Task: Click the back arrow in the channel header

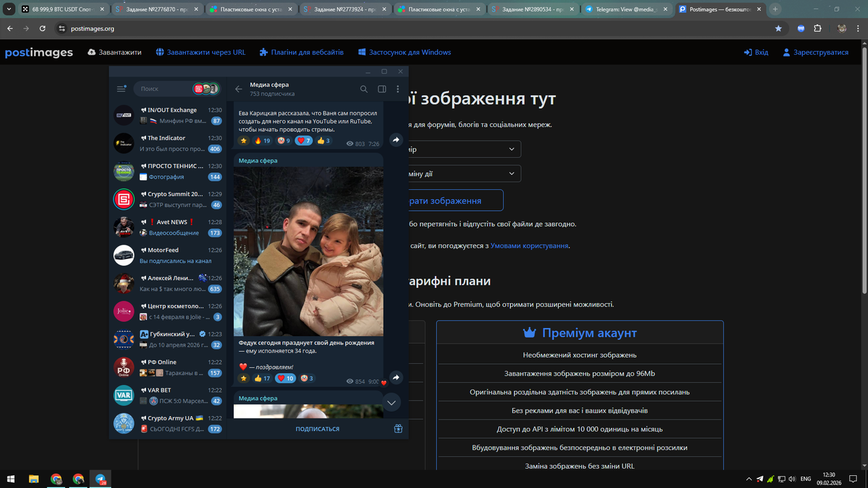Action: [x=238, y=89]
